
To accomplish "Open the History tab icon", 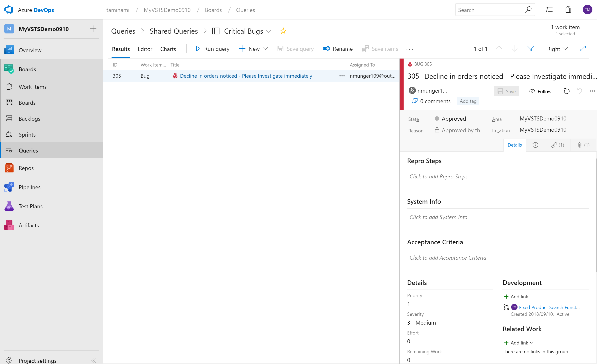I will (535, 145).
